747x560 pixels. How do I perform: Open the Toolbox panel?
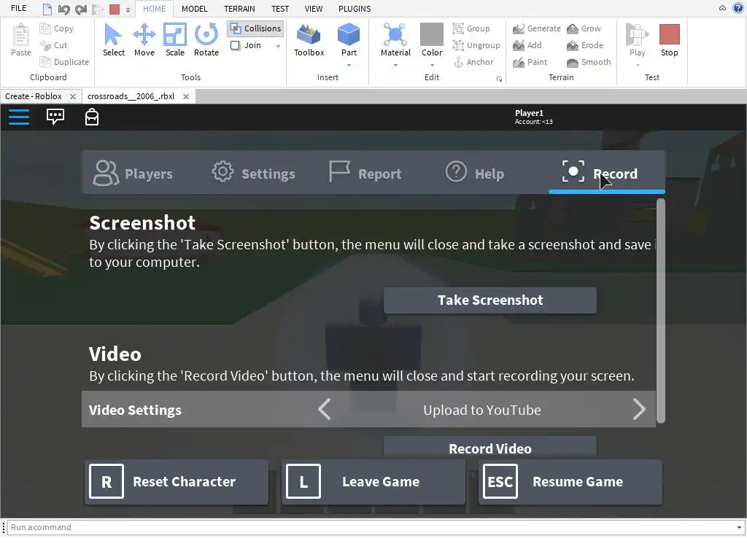click(x=309, y=40)
